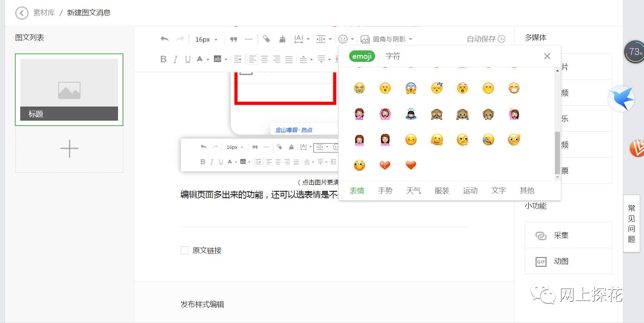Toggle italic formatting
The image size is (644, 323).
tap(175, 59)
